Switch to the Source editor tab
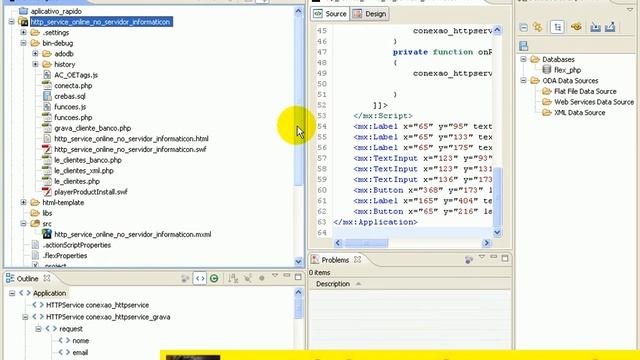 [x=330, y=14]
